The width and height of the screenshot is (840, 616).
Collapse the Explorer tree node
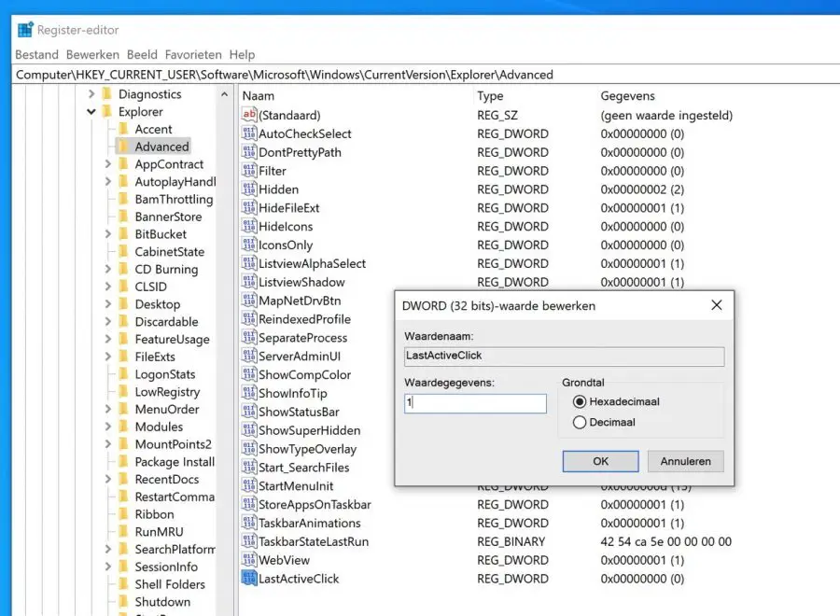[91, 111]
